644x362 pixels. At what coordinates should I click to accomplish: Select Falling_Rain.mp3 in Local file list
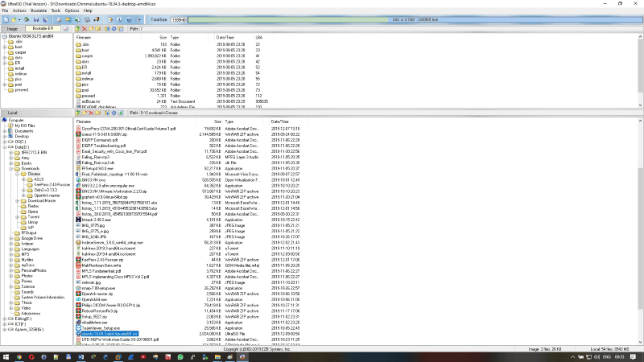[x=95, y=157]
